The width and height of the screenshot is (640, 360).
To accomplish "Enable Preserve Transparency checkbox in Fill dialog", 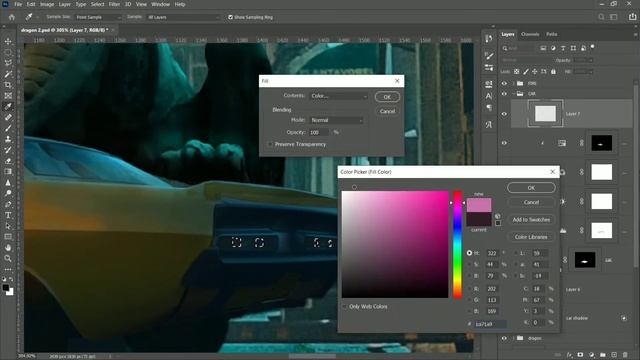I will [x=270, y=144].
